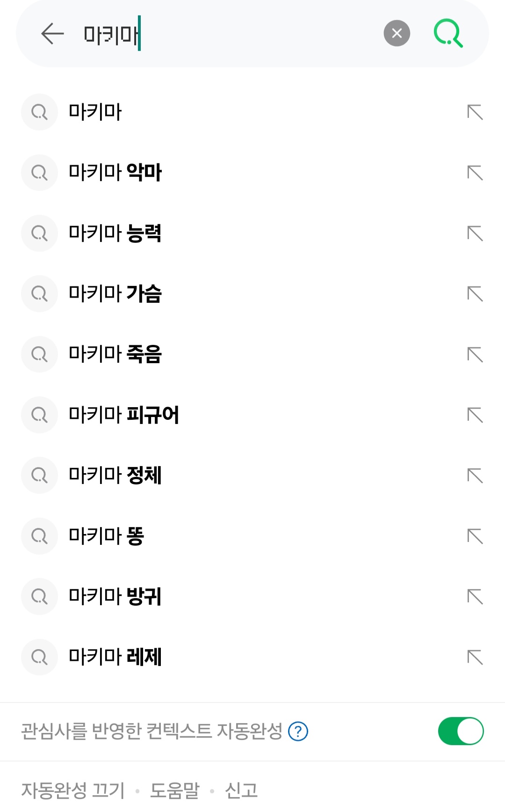
Task: Open the 도움말 link
Action: [x=174, y=790]
